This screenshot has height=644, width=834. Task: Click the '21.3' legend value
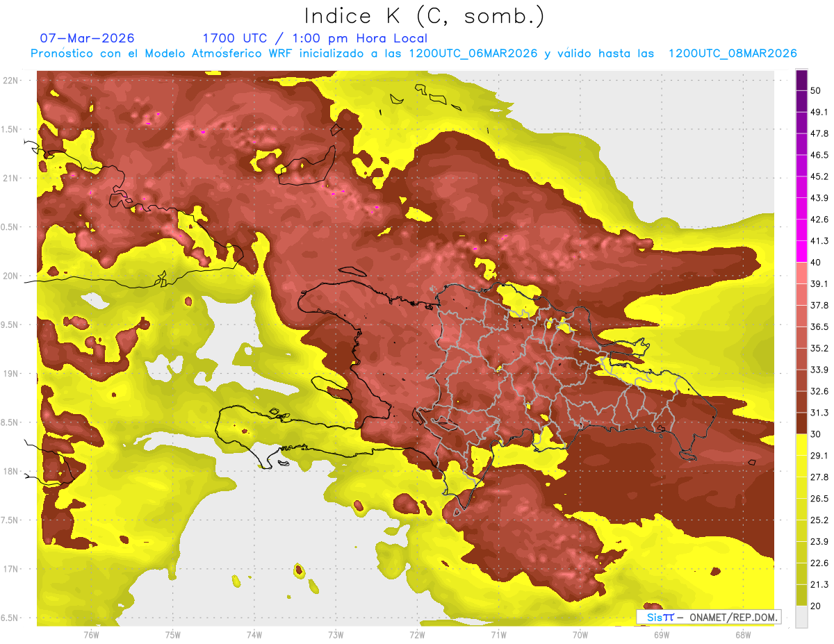pos(819,584)
